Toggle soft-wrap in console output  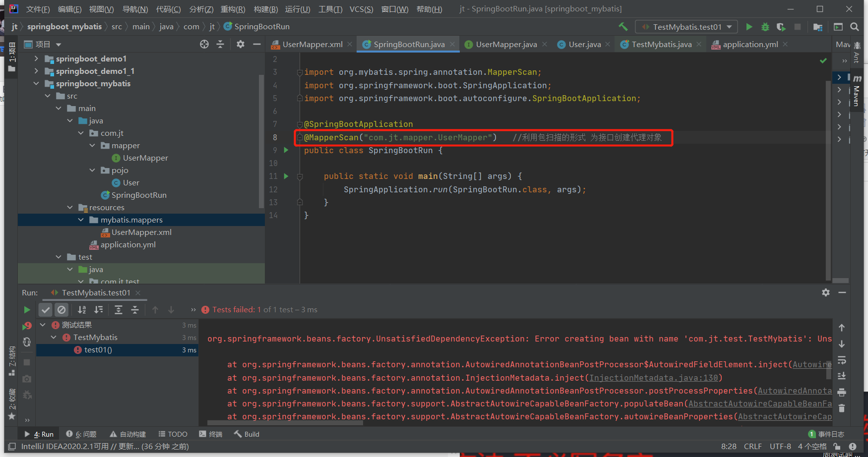coord(842,360)
